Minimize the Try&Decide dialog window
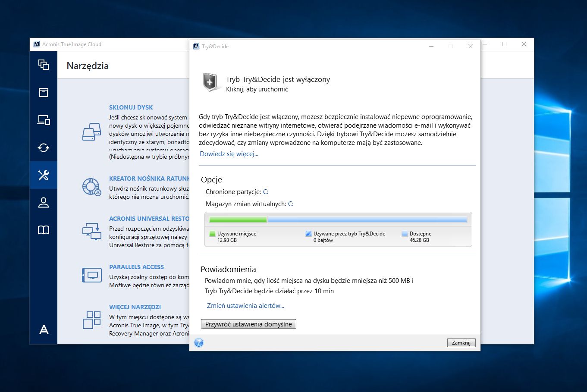 431,46
